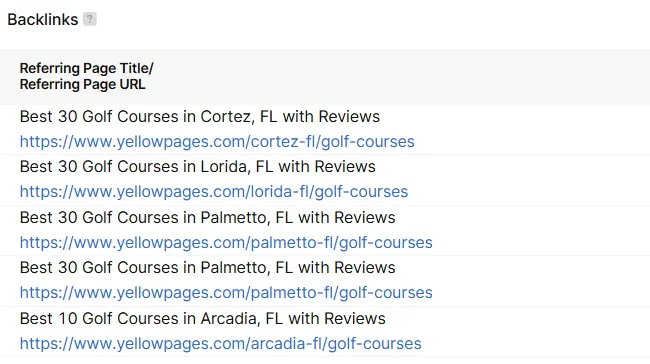Open the lorida-fl golf-courses yellowpages link
This screenshot has width=650, height=364.
coord(214,192)
